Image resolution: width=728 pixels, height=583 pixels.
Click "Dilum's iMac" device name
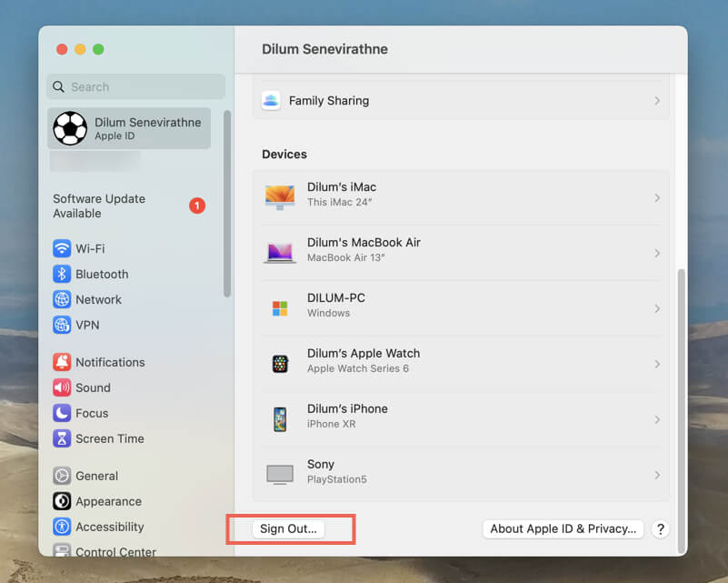coord(342,186)
